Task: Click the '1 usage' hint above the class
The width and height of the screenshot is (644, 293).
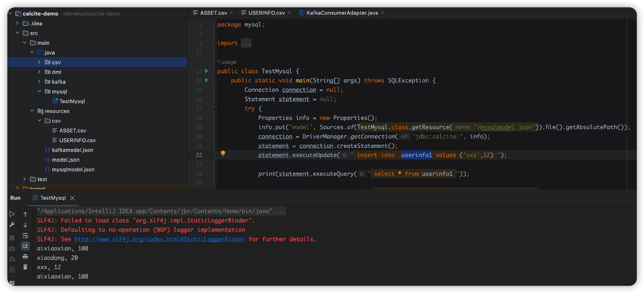Action: [x=227, y=62]
